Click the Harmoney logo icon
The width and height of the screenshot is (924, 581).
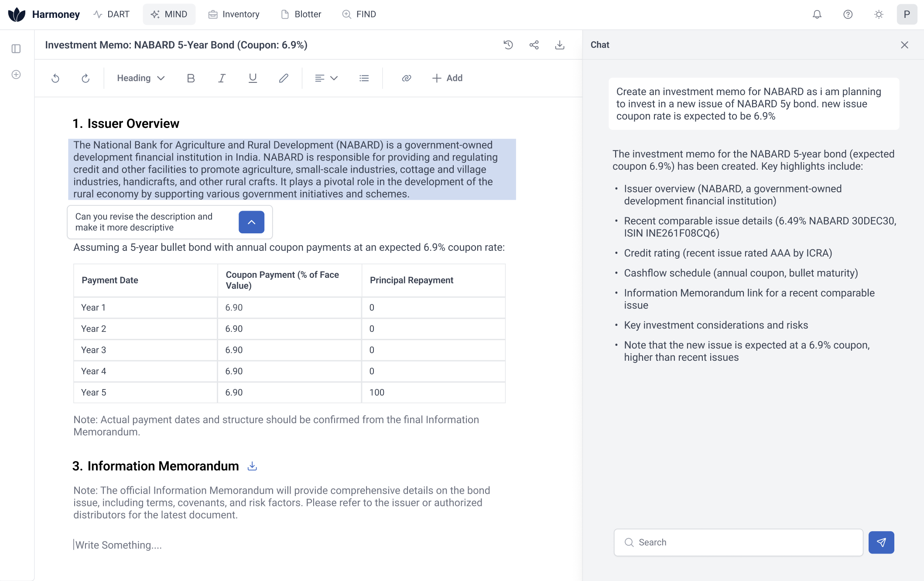(17, 14)
